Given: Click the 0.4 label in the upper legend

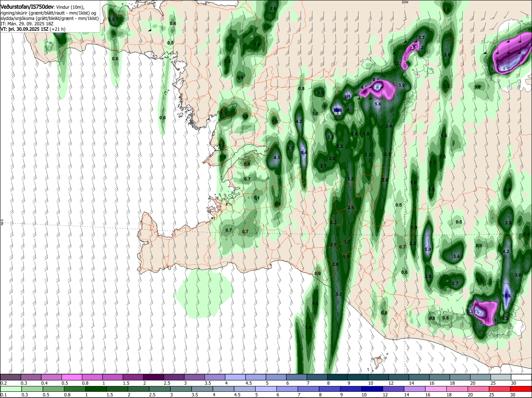Looking at the screenshot, I should click(44, 383).
